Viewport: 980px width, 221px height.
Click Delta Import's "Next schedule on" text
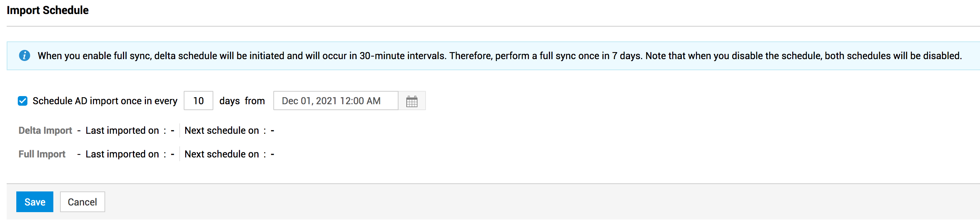(x=221, y=130)
